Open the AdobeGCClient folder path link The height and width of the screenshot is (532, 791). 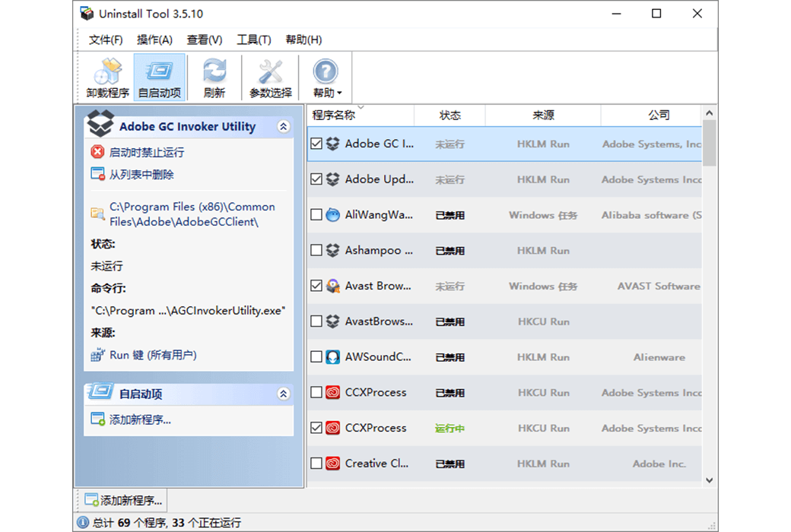(192, 214)
